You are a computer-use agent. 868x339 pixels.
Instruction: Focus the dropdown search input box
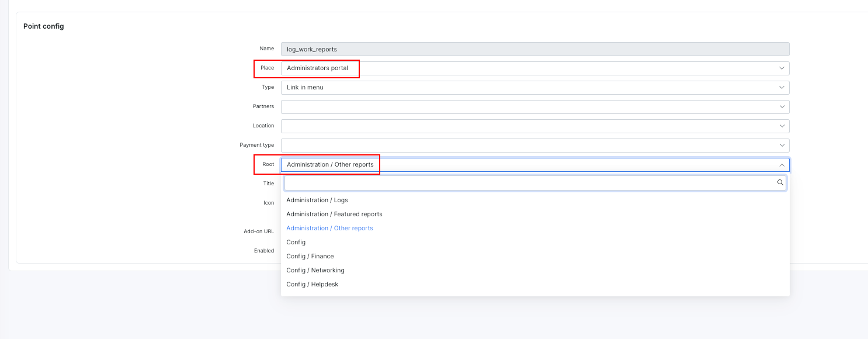pos(535,183)
